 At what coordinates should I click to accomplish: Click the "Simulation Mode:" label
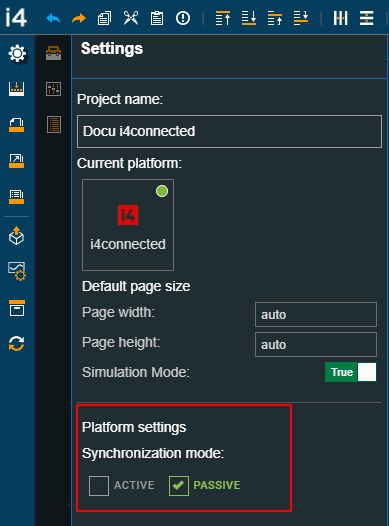click(136, 372)
